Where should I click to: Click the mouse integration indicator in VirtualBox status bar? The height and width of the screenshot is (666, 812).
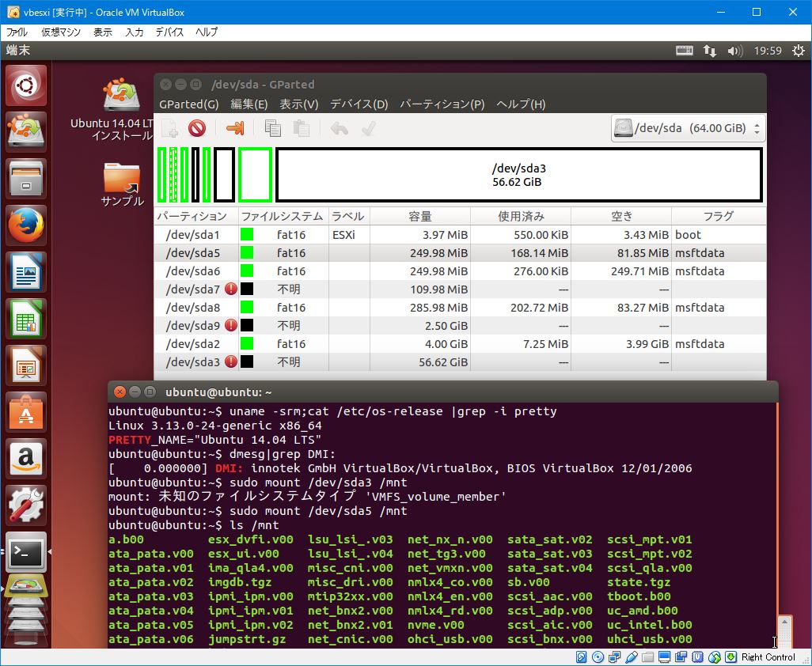click(714, 657)
